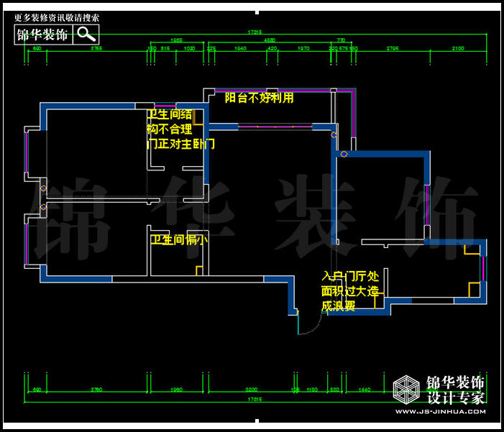
Task: Click the hexagonal cube logo icon
Action: tap(407, 390)
